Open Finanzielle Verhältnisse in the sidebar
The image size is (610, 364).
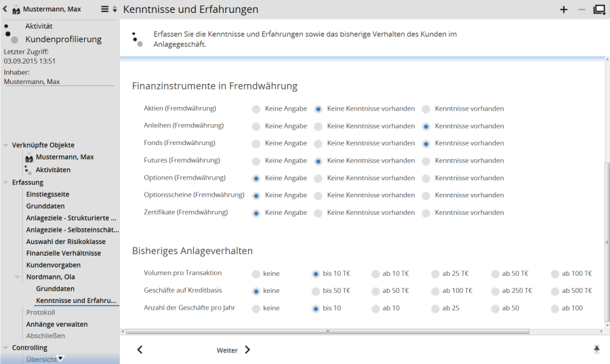click(63, 253)
